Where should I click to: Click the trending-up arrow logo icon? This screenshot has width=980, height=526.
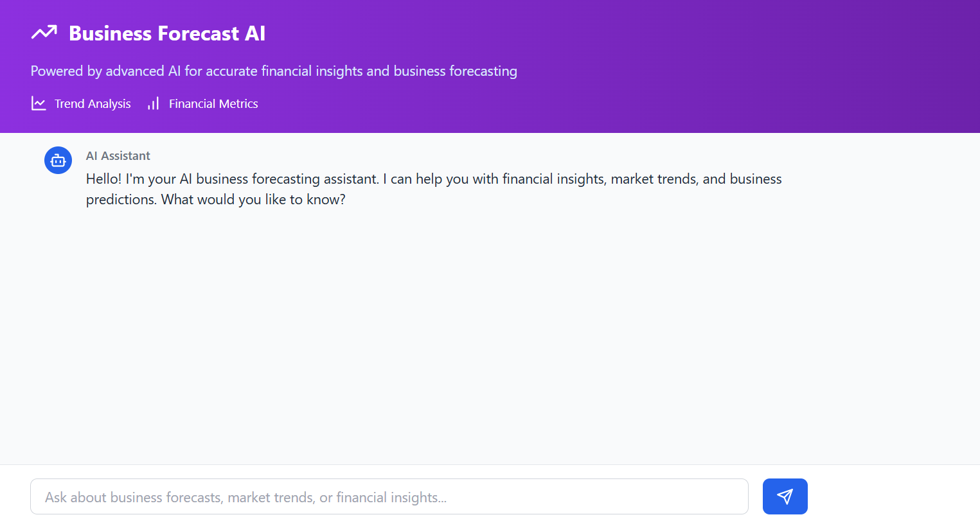pyautogui.click(x=44, y=33)
